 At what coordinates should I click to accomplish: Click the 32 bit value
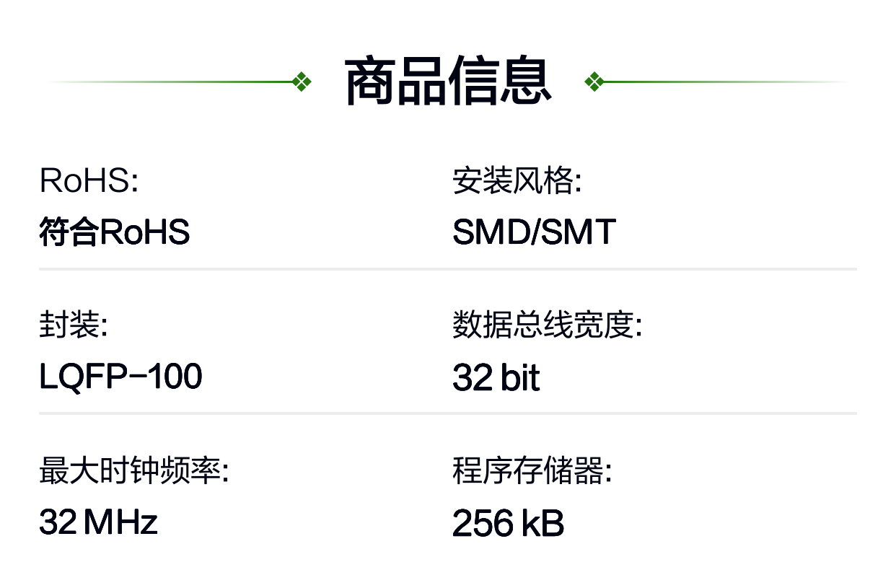tap(496, 377)
